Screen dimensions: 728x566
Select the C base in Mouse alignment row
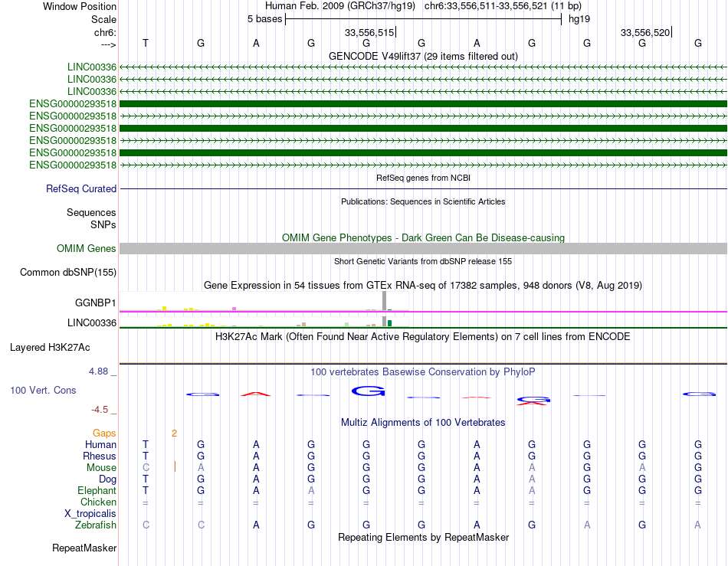(146, 468)
